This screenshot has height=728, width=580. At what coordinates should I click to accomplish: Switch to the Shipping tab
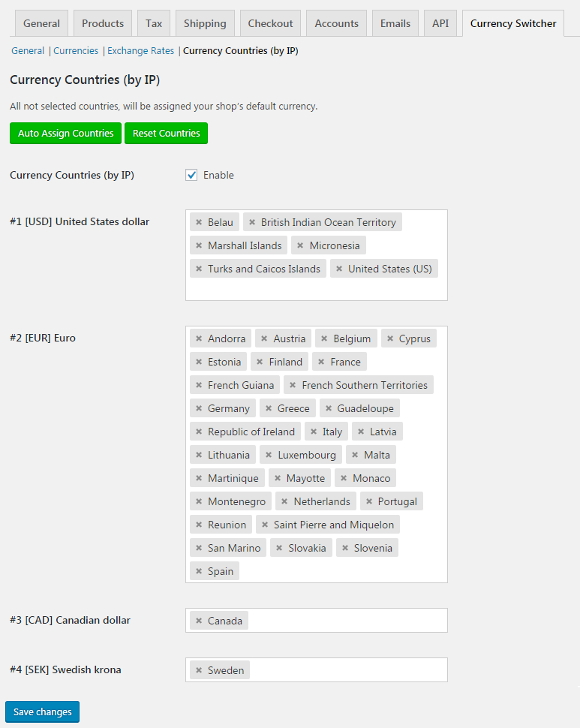coord(205,23)
